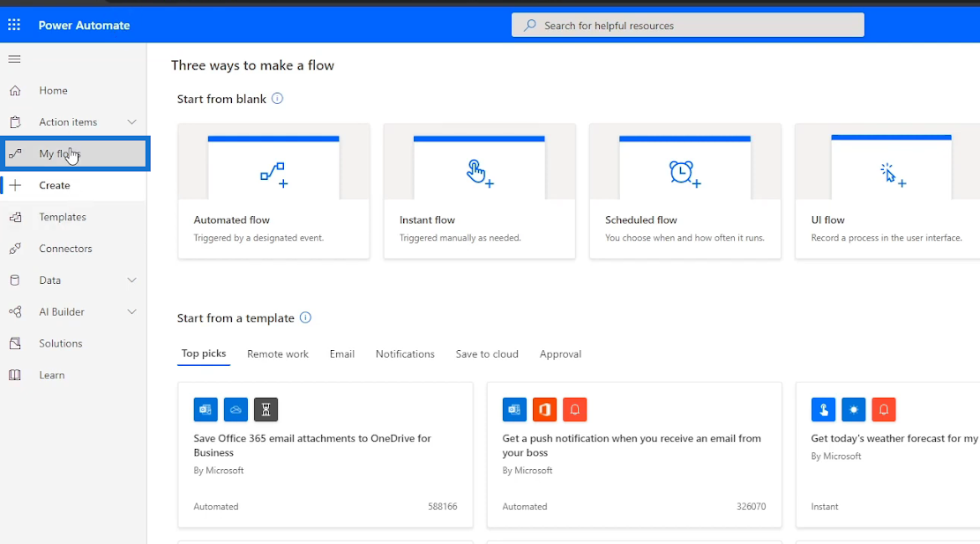Click the Solutions sidebar icon

click(x=15, y=344)
